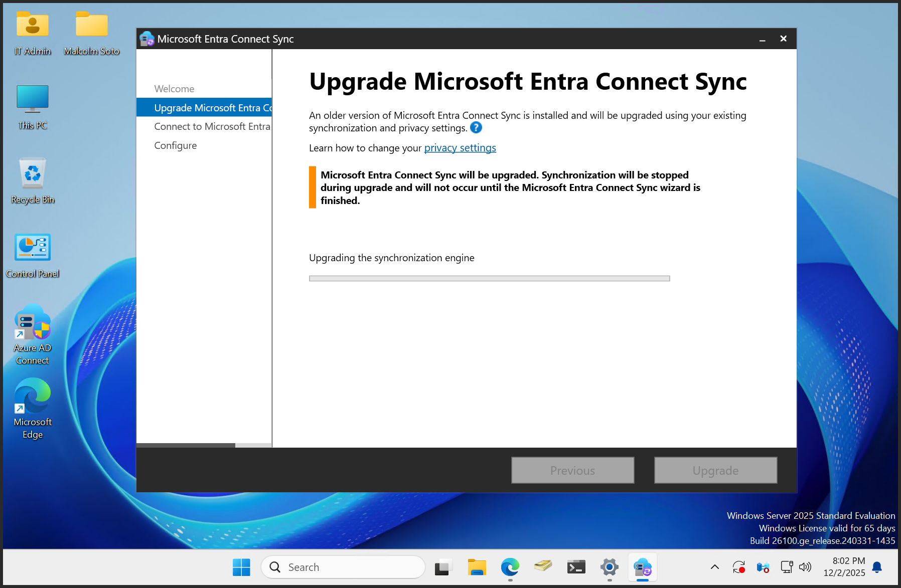Click the upgrade progress bar
Screen dimensions: 901x588
tap(489, 278)
